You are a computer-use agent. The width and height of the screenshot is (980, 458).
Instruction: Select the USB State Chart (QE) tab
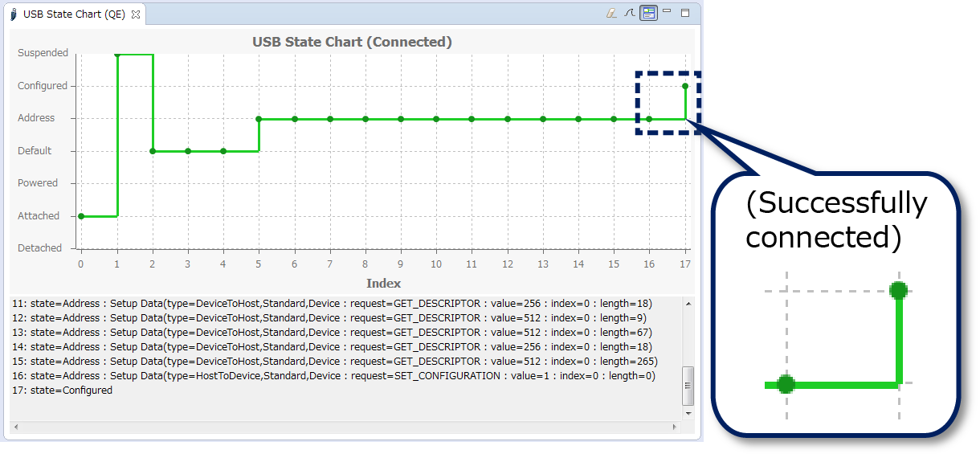74,14
